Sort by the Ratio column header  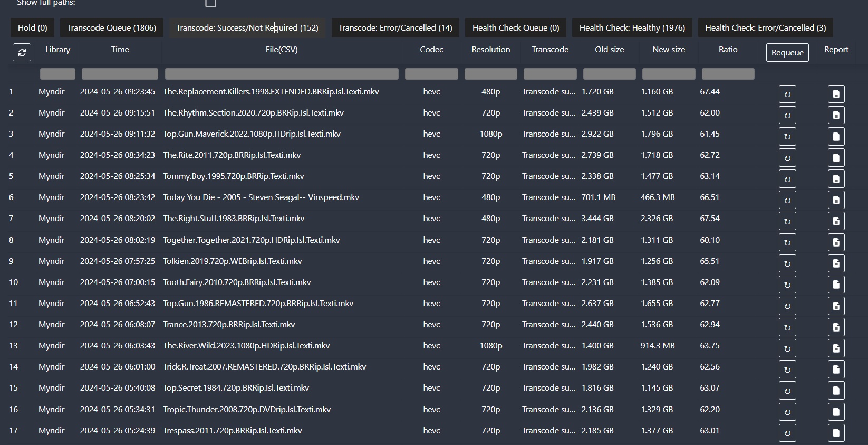pyautogui.click(x=728, y=50)
